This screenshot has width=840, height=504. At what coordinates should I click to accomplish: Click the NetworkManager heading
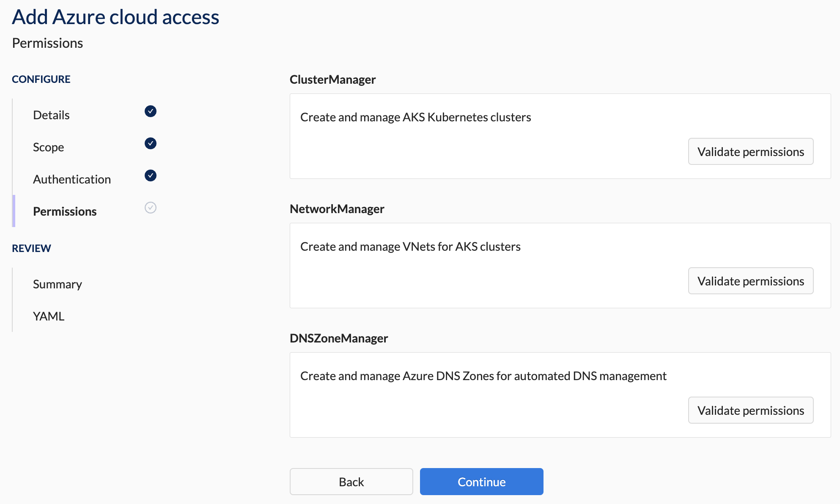(337, 209)
